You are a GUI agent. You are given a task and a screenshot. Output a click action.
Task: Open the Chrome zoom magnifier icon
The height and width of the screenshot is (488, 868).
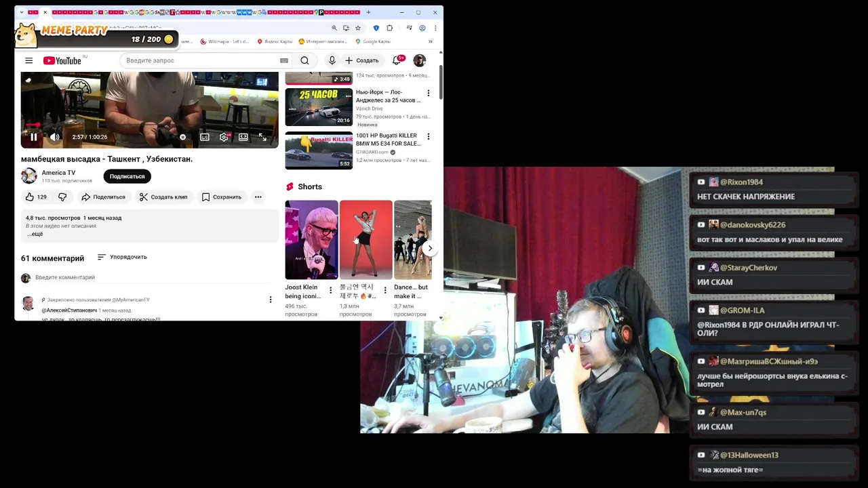[334, 28]
